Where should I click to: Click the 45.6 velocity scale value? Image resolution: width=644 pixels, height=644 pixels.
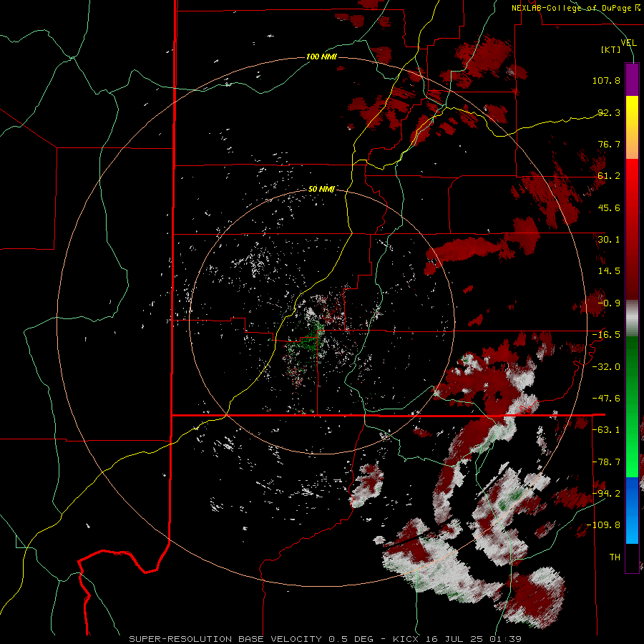coord(609,208)
